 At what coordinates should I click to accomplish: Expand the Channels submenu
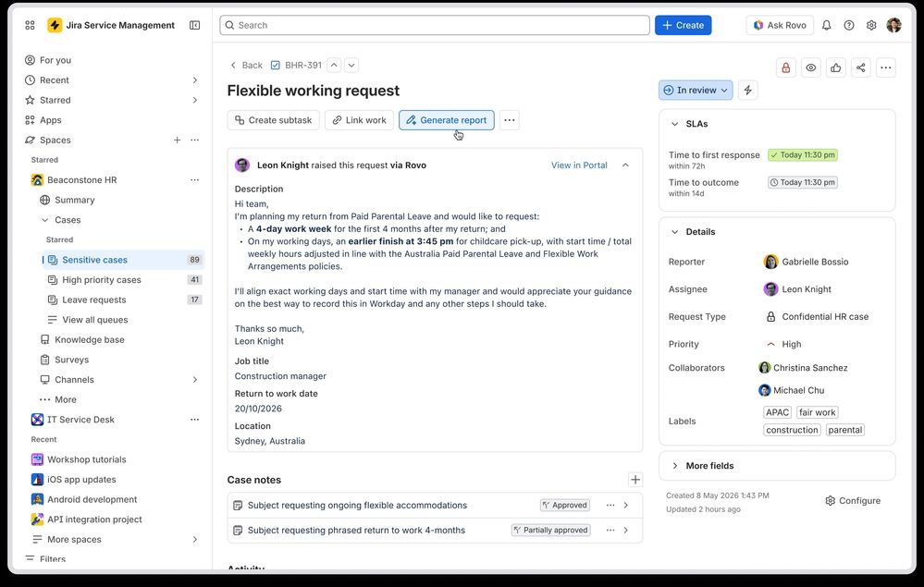[195, 380]
